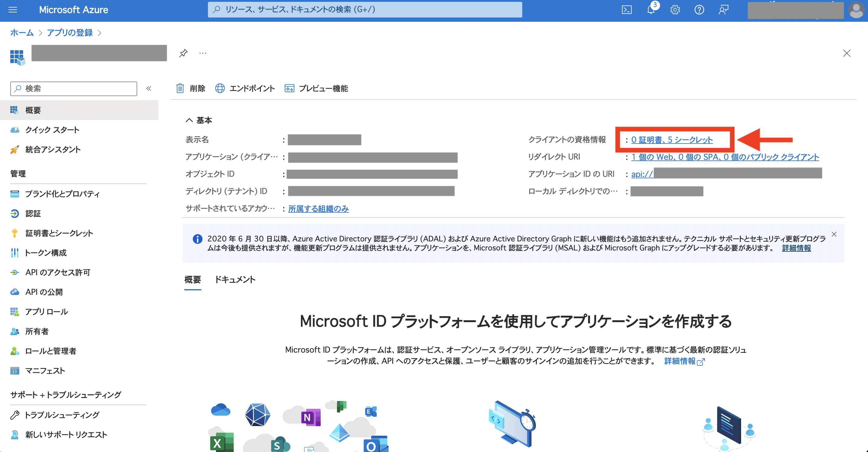Open プレビュー機能 from toolbar
This screenshot has width=868, height=452.
click(316, 88)
